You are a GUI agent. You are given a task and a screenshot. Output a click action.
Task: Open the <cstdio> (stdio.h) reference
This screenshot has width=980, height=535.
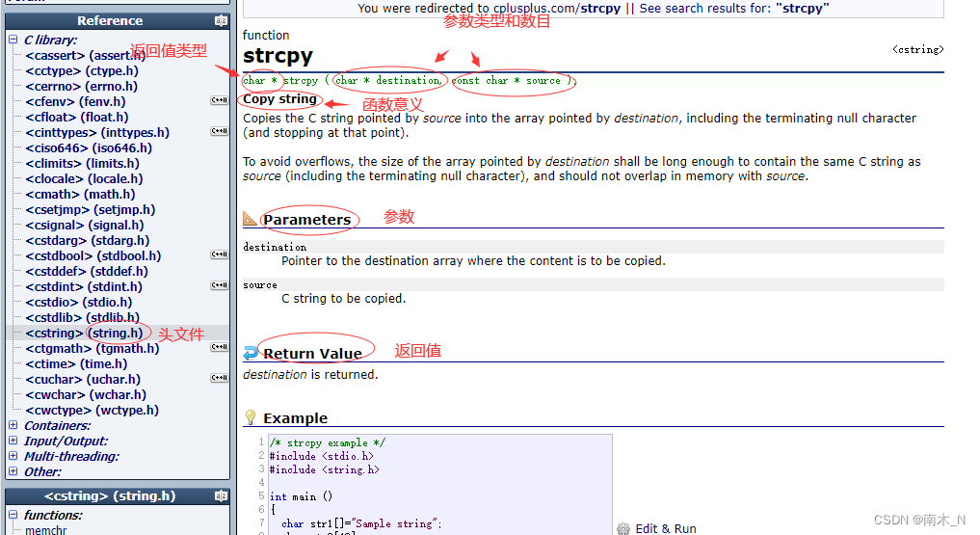pos(79,303)
